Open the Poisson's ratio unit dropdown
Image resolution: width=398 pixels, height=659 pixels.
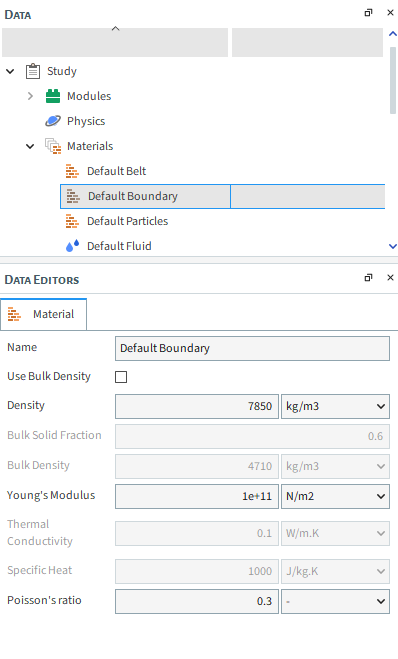(x=335, y=601)
